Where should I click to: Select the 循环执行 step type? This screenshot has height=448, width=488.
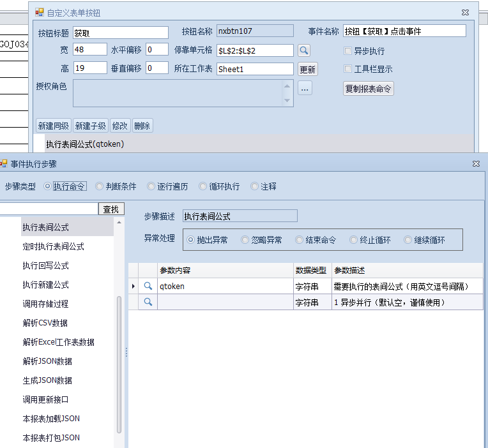[203, 186]
